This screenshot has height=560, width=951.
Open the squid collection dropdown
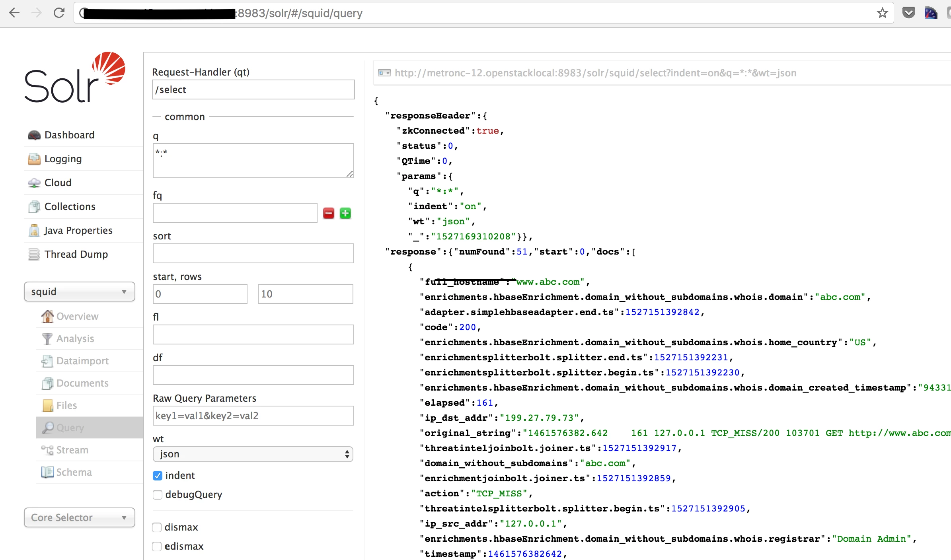(80, 292)
